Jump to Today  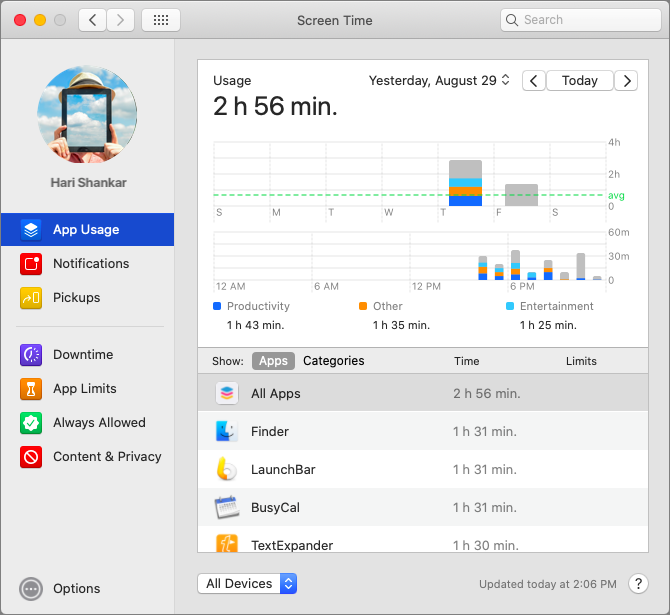pos(579,81)
